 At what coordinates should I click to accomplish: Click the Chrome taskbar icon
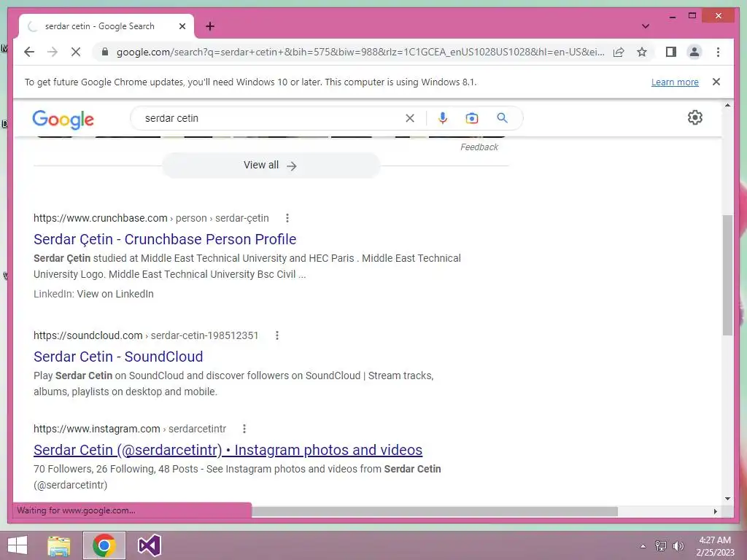[x=104, y=545]
